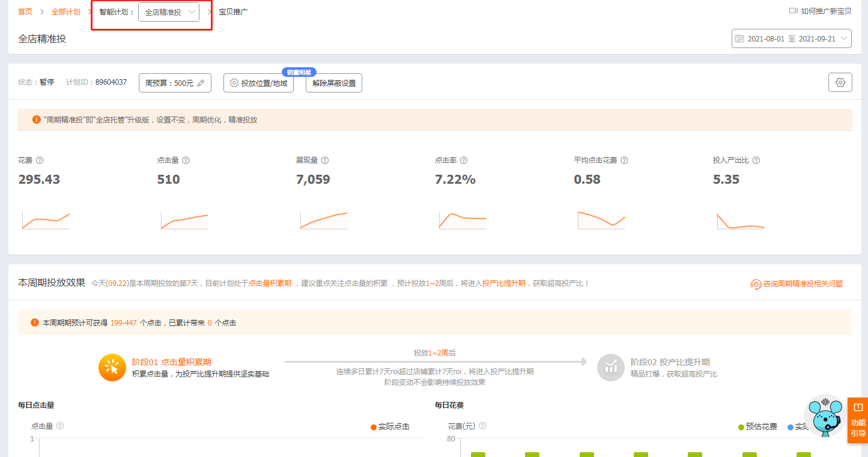Open the settings gear at the stats panel's right edge
868x457 pixels.
tap(840, 82)
